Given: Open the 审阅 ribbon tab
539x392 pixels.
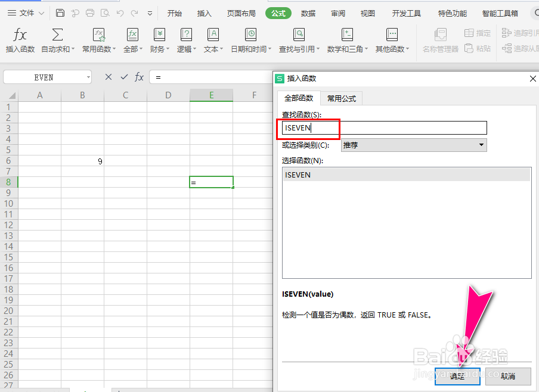Looking at the screenshot, I should [x=338, y=13].
